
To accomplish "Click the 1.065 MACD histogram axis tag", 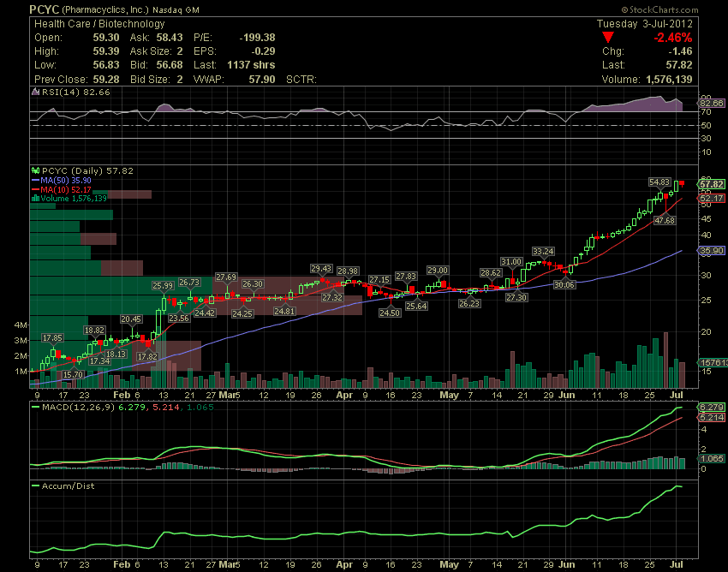I will click(711, 458).
